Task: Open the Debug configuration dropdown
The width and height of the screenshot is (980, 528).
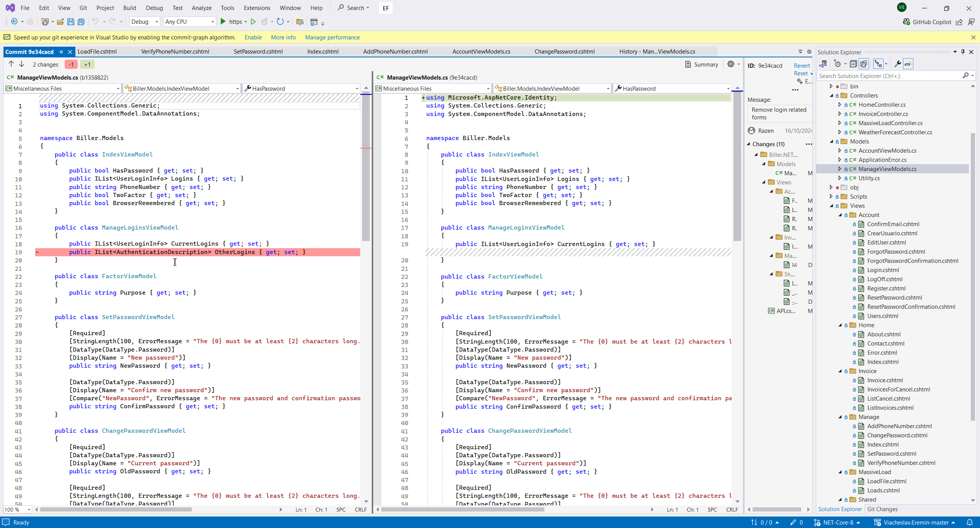Action: [145, 22]
